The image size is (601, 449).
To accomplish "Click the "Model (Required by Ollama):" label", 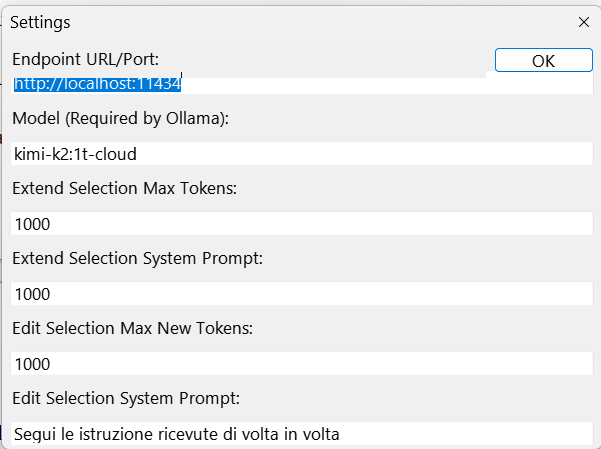I will click(x=121, y=118).
